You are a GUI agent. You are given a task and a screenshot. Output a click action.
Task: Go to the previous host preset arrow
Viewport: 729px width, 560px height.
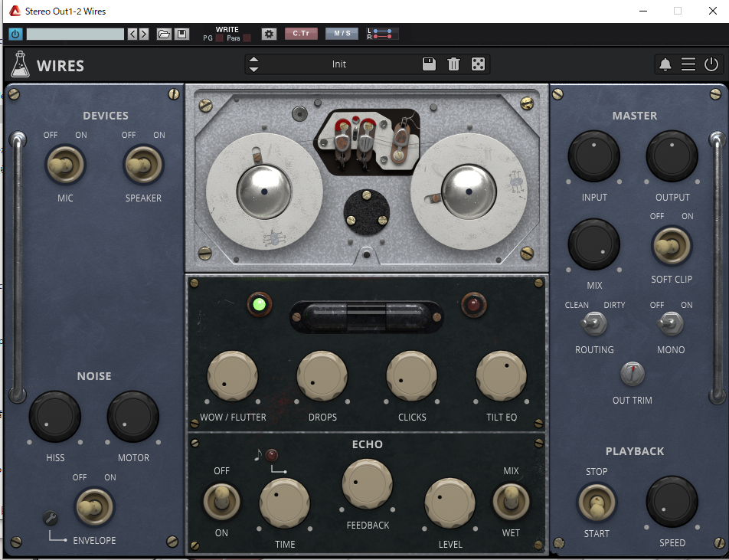coord(132,34)
